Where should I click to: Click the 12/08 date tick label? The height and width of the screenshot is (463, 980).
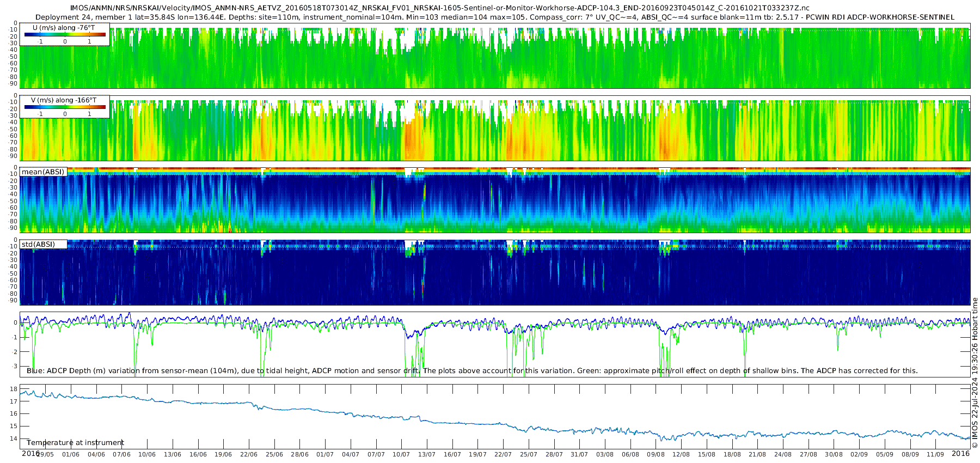(x=681, y=454)
